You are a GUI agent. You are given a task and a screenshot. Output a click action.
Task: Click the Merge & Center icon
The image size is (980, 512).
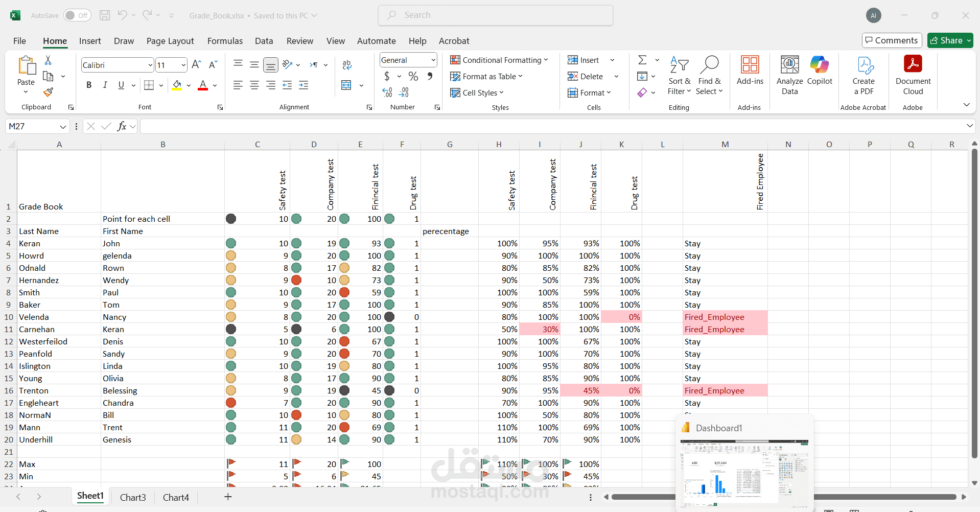point(346,85)
